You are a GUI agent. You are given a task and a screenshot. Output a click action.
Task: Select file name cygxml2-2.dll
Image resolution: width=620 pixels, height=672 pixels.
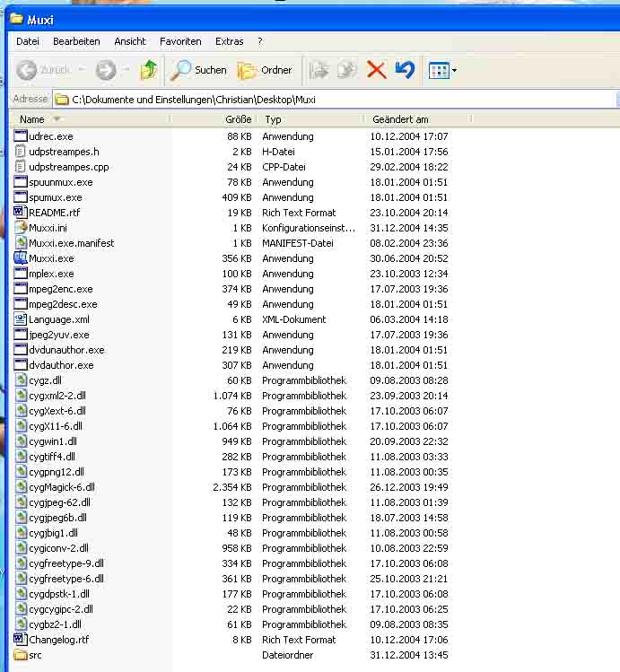(57, 396)
